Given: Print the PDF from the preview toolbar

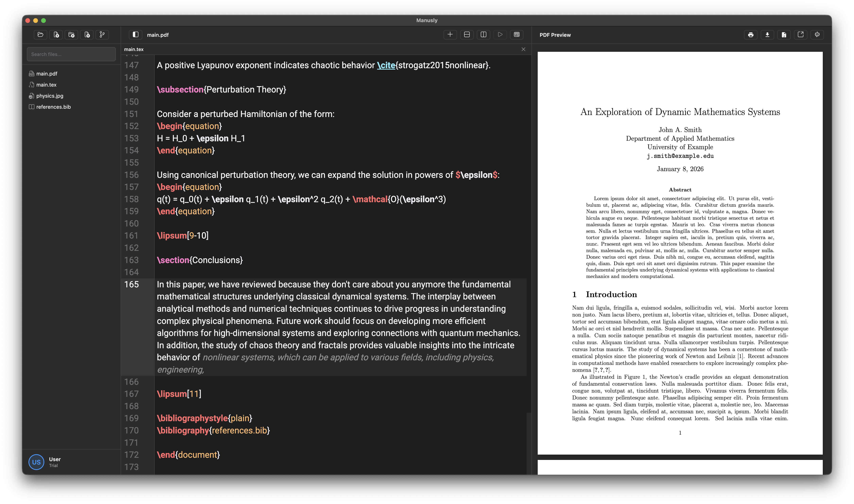Looking at the screenshot, I should pos(750,34).
